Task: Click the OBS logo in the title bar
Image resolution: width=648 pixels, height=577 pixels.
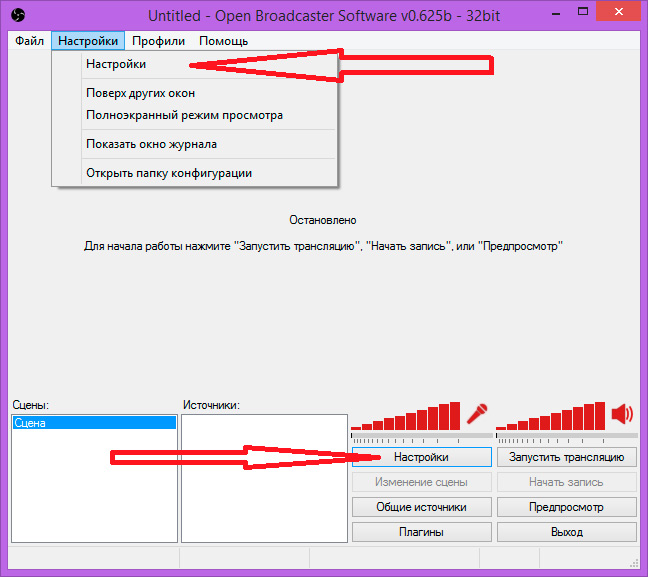Action: pyautogui.click(x=18, y=15)
